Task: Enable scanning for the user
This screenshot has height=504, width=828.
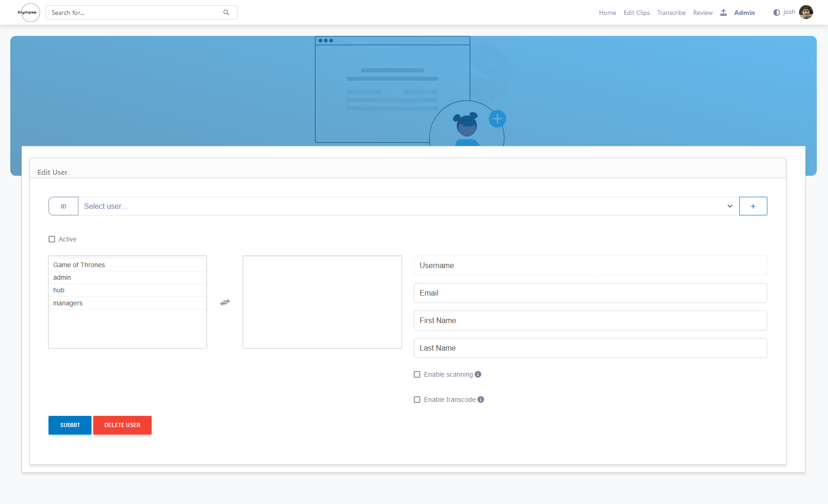Action: (x=417, y=374)
